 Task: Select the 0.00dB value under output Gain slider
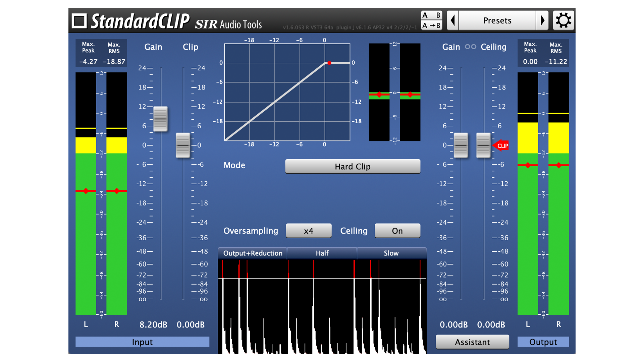click(454, 325)
